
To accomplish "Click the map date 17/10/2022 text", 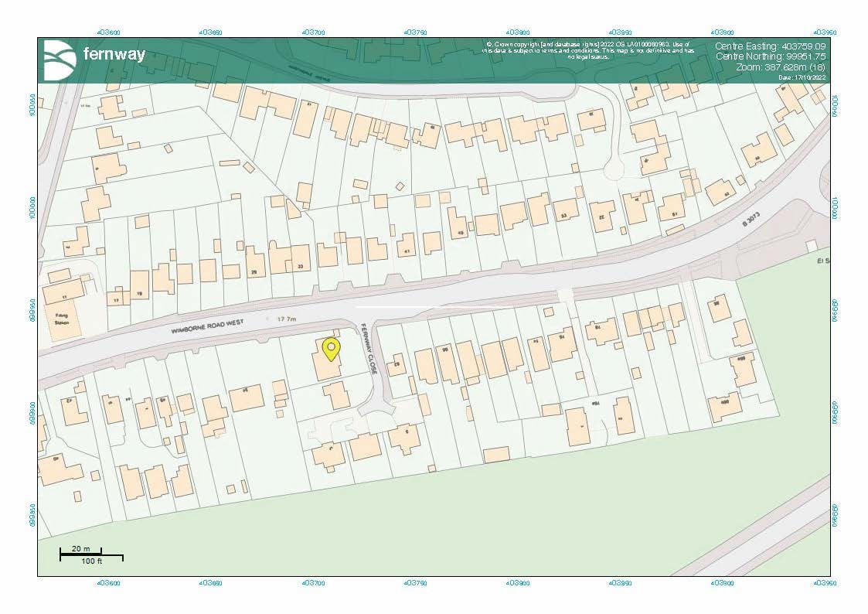I will (803, 77).
